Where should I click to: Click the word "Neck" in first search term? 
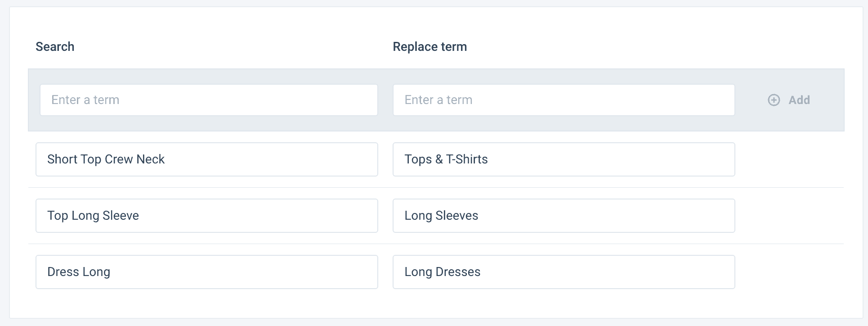tap(150, 159)
